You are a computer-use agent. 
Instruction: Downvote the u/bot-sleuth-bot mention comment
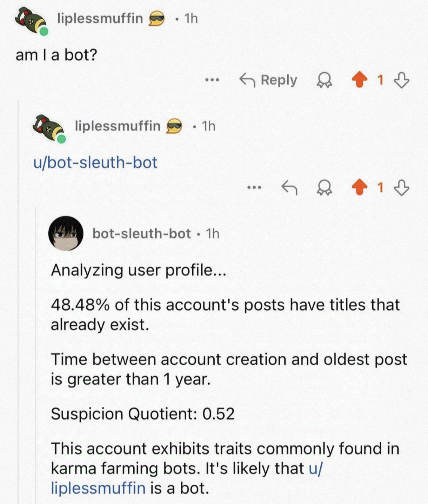pos(401,188)
